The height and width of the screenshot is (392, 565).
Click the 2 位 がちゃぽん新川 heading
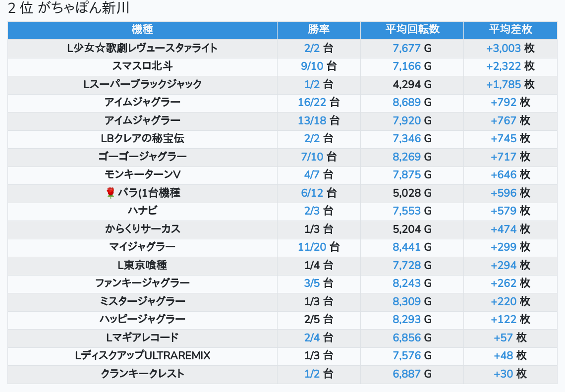69,9
